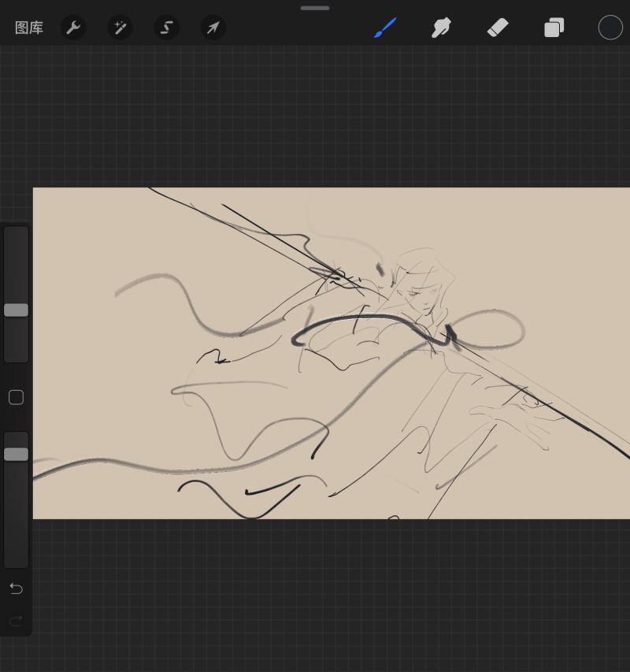Open the Adjustments magic wand menu
The image size is (630, 672).
click(120, 28)
